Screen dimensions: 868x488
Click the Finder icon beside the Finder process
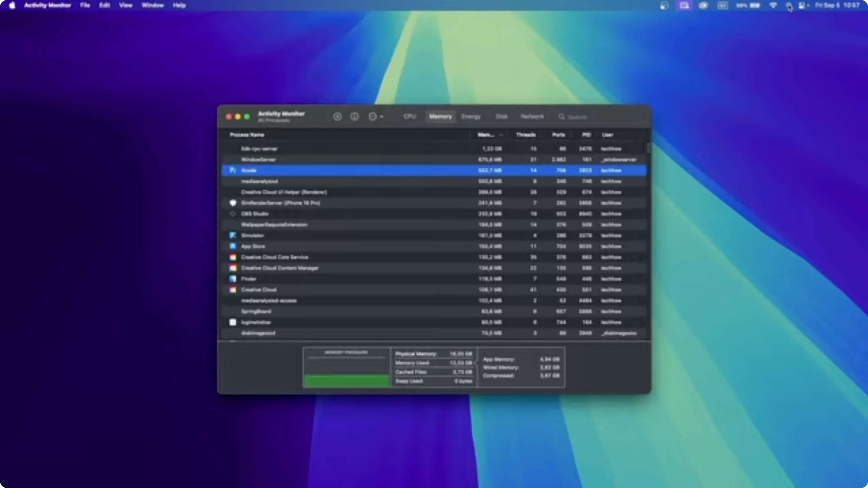coord(233,279)
